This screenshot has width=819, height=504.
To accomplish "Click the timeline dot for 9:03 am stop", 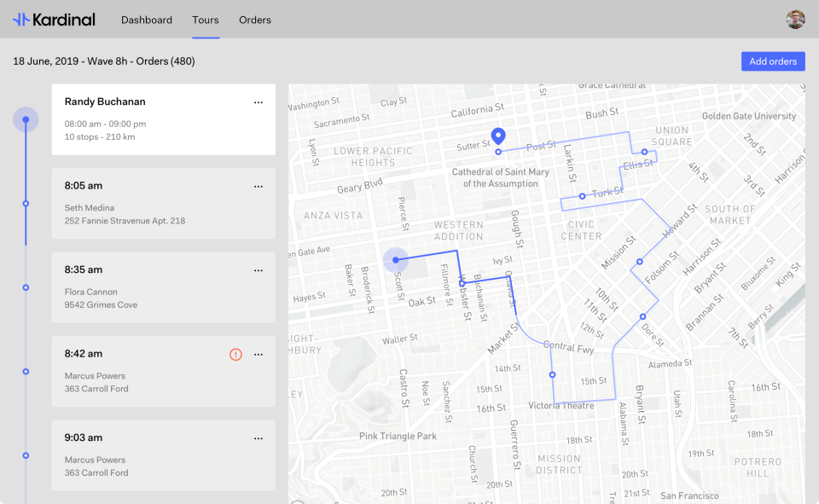I will point(26,456).
